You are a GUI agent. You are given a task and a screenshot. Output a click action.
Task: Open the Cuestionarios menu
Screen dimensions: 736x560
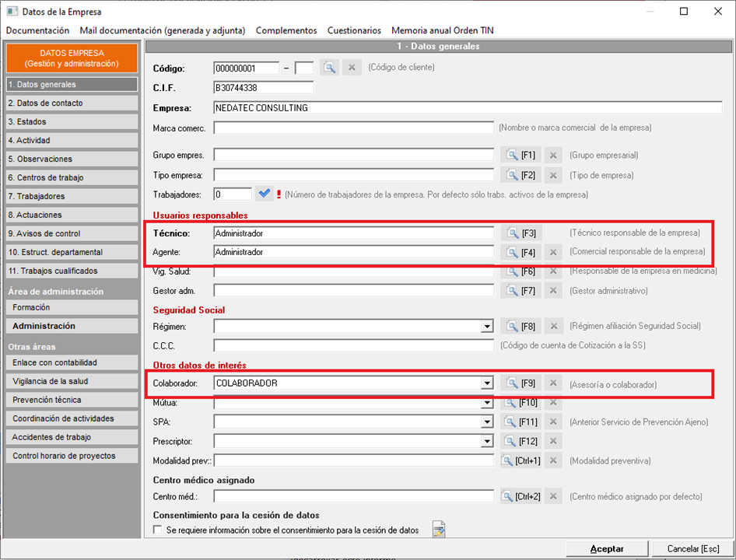(x=354, y=30)
